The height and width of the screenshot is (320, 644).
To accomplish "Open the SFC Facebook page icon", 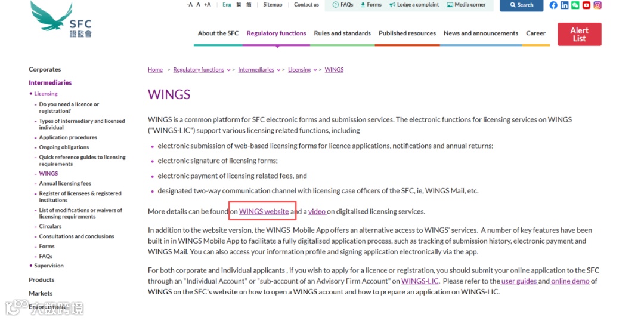I will pos(553,5).
